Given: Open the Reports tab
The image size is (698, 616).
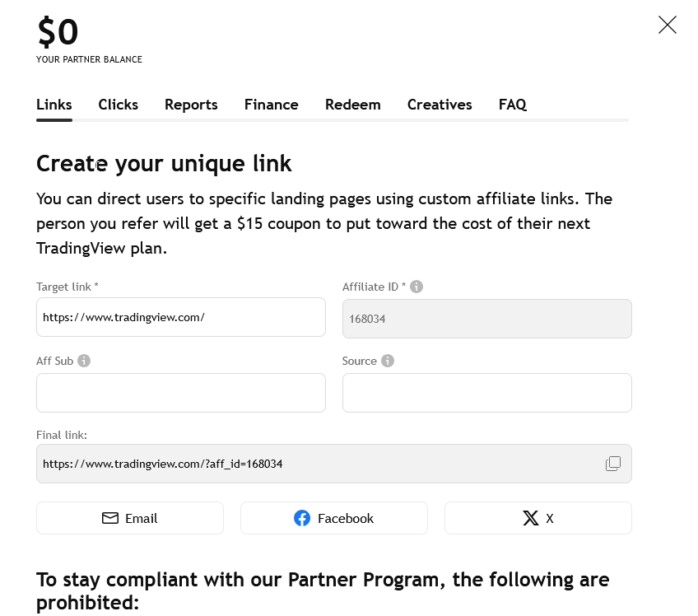Looking at the screenshot, I should pyautogui.click(x=191, y=105).
